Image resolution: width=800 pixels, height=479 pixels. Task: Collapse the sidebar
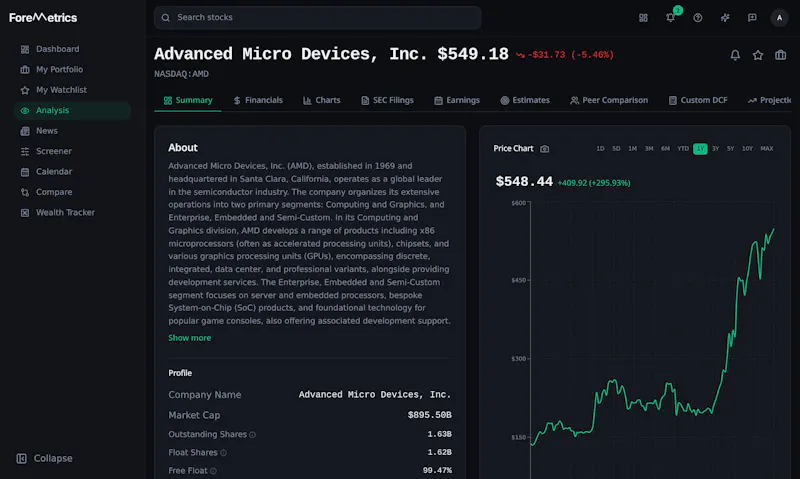pos(44,458)
